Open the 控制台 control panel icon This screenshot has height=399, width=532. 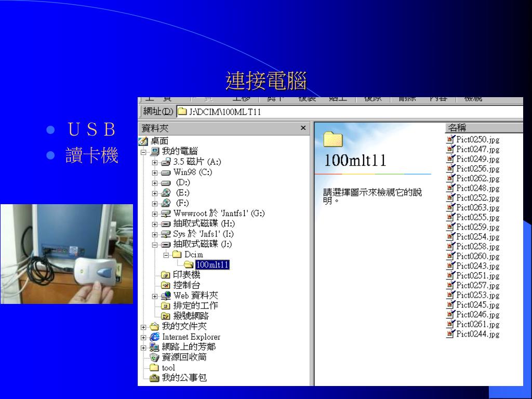pyautogui.click(x=166, y=285)
